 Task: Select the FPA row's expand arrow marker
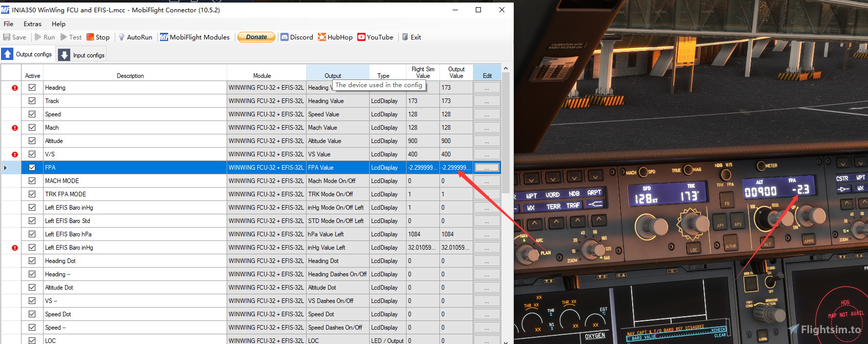click(6, 168)
